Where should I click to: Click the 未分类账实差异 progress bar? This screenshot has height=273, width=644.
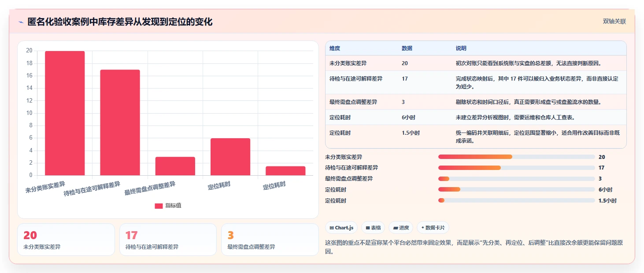tap(517, 157)
